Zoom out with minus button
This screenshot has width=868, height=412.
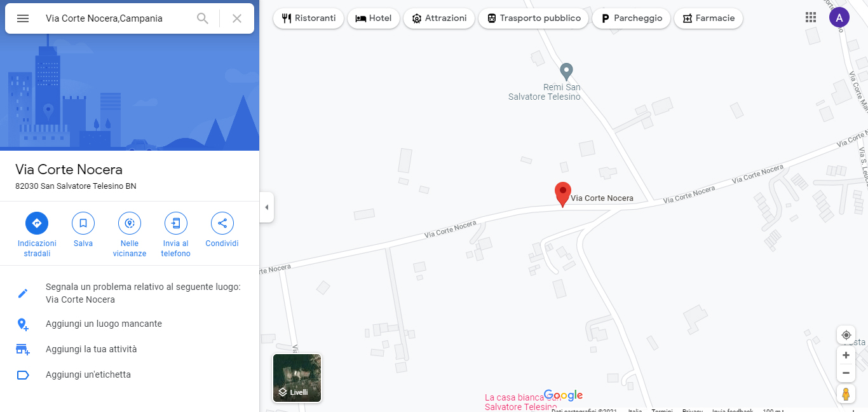pyautogui.click(x=846, y=373)
